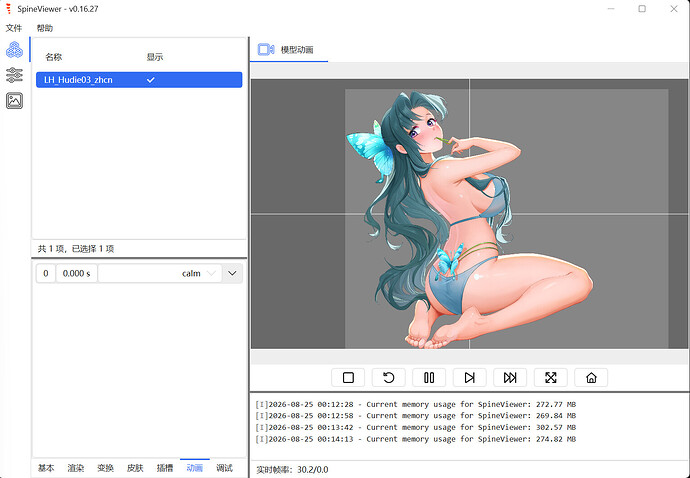Expand the track row with the chevron button

coord(232,273)
